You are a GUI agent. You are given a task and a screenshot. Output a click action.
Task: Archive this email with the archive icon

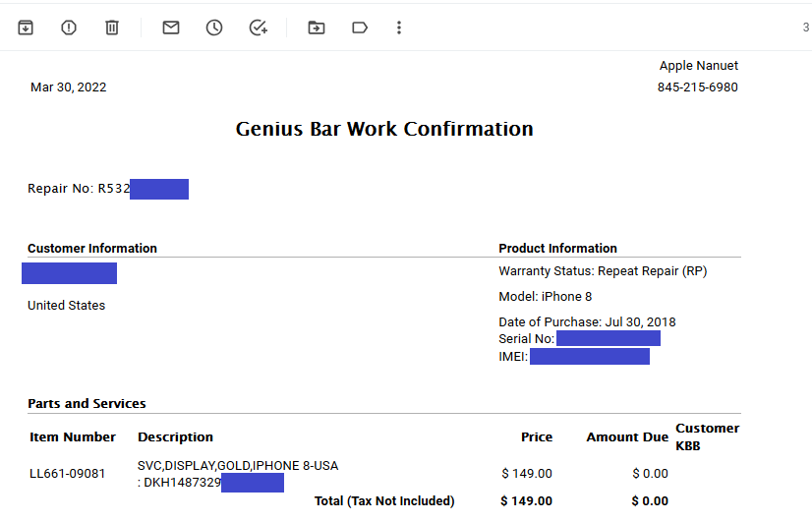pyautogui.click(x=26, y=28)
